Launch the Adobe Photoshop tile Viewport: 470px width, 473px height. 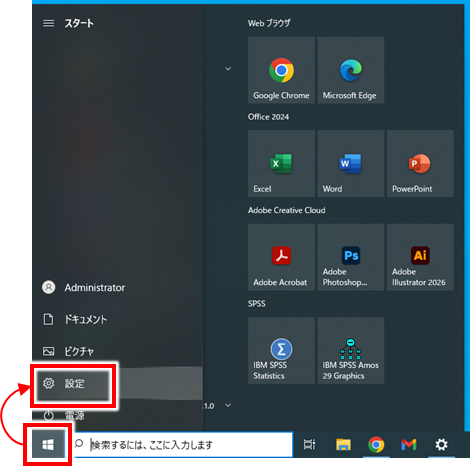click(x=351, y=257)
